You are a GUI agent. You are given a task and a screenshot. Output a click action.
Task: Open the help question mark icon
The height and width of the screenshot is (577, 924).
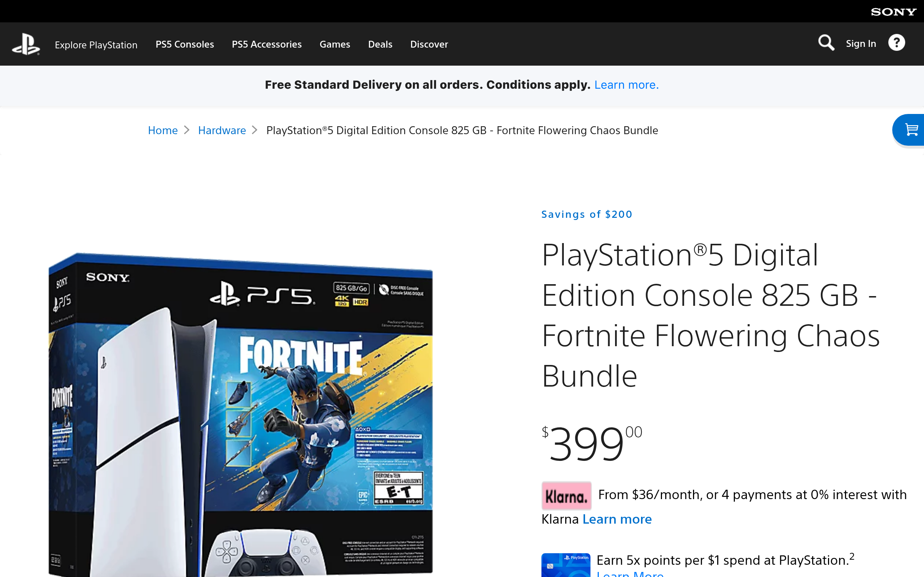click(896, 43)
